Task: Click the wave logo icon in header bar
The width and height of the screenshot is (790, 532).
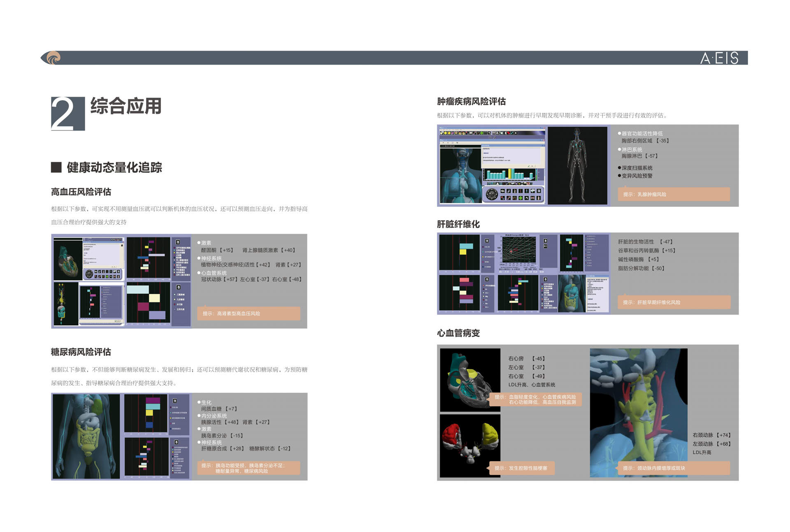Action: tap(53, 58)
